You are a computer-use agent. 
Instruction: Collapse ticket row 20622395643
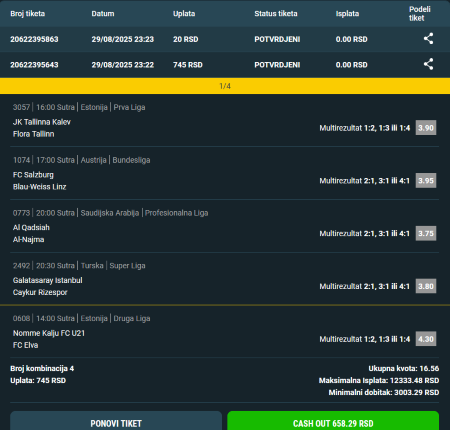(225, 65)
